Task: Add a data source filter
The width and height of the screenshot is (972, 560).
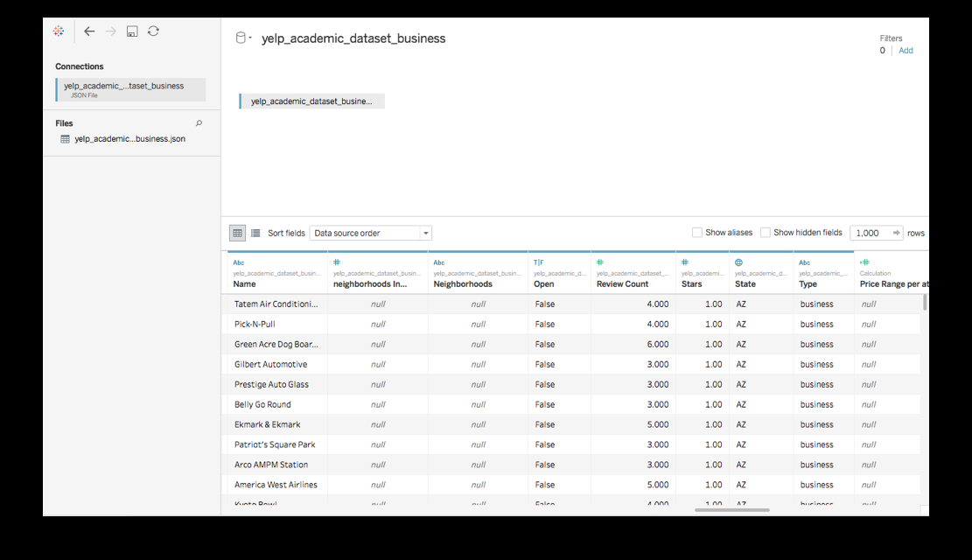Action: coord(906,51)
